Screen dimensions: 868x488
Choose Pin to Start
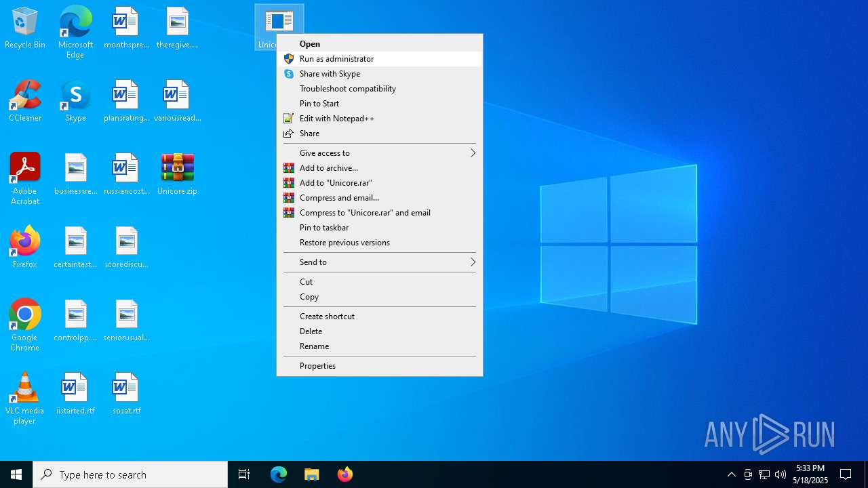click(x=379, y=104)
